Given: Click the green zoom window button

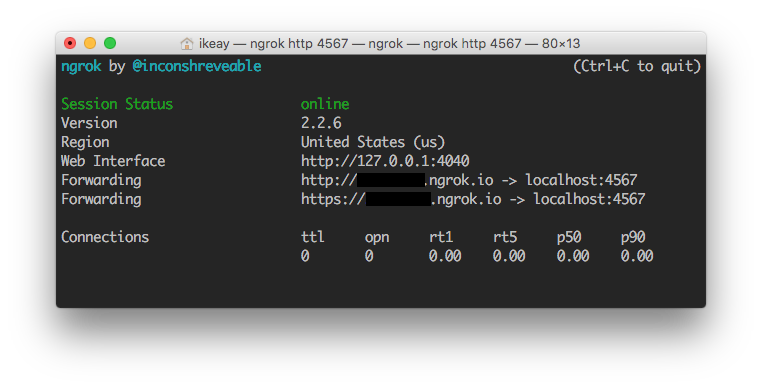Looking at the screenshot, I should pos(110,43).
